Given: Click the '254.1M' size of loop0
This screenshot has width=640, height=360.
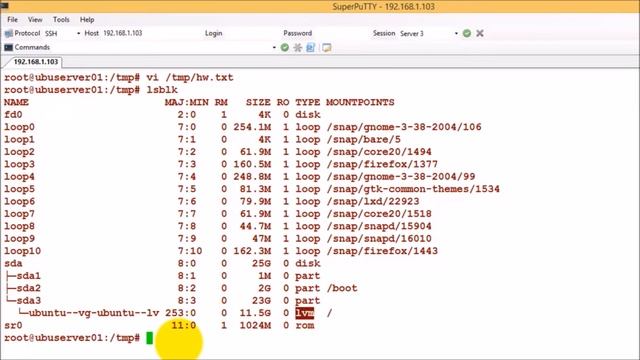Looking at the screenshot, I should pos(252,127).
